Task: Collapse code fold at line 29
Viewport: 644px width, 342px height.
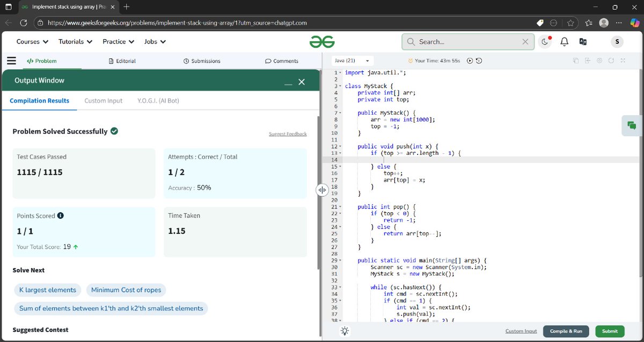Action: (340, 261)
